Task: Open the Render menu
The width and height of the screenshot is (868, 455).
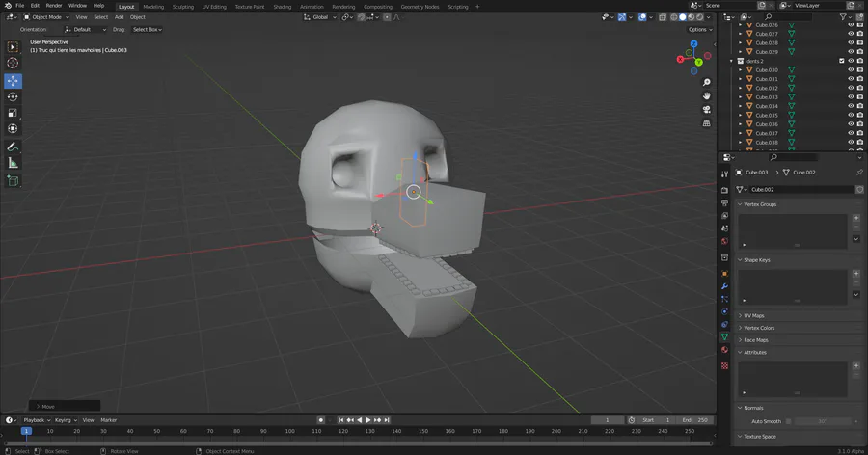Action: [52, 6]
